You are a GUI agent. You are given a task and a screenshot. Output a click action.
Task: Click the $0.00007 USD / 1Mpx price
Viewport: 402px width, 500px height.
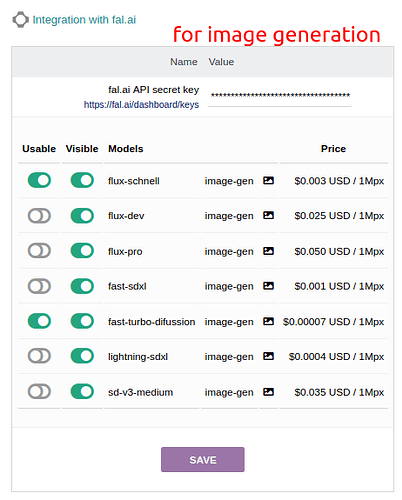click(333, 322)
